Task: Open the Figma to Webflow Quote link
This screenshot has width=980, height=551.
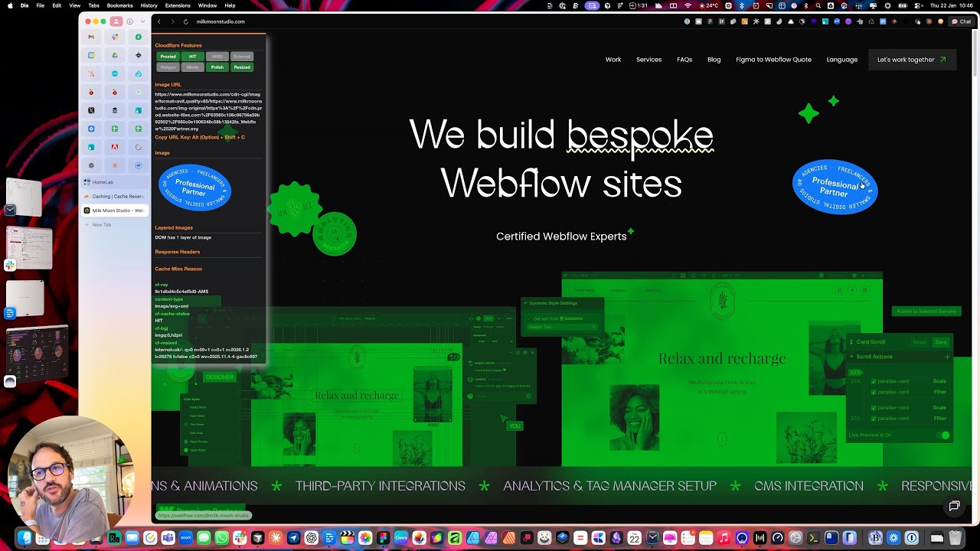Action: coord(773,60)
